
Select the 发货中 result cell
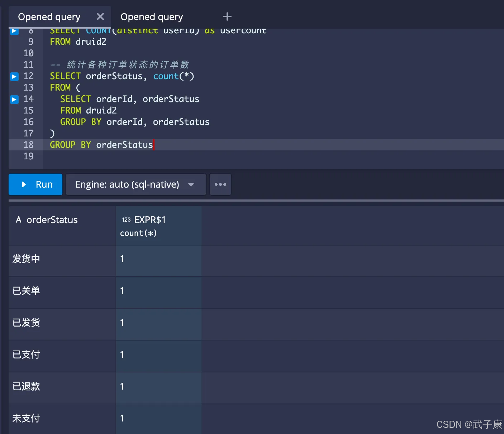point(26,259)
